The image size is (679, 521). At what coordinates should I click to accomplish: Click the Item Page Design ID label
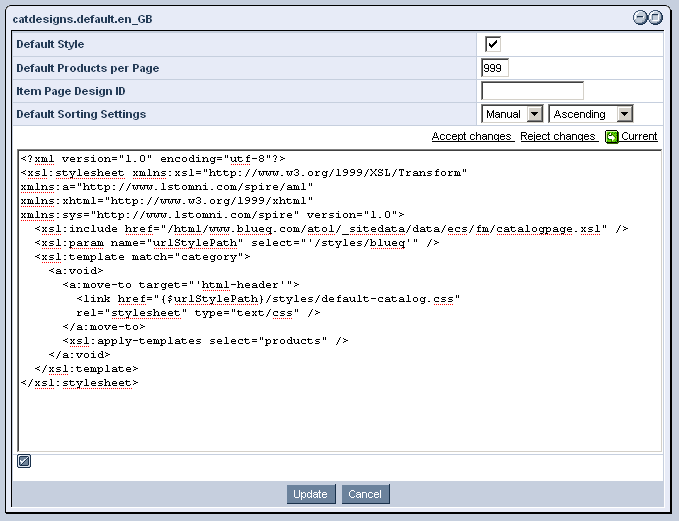coord(71,91)
